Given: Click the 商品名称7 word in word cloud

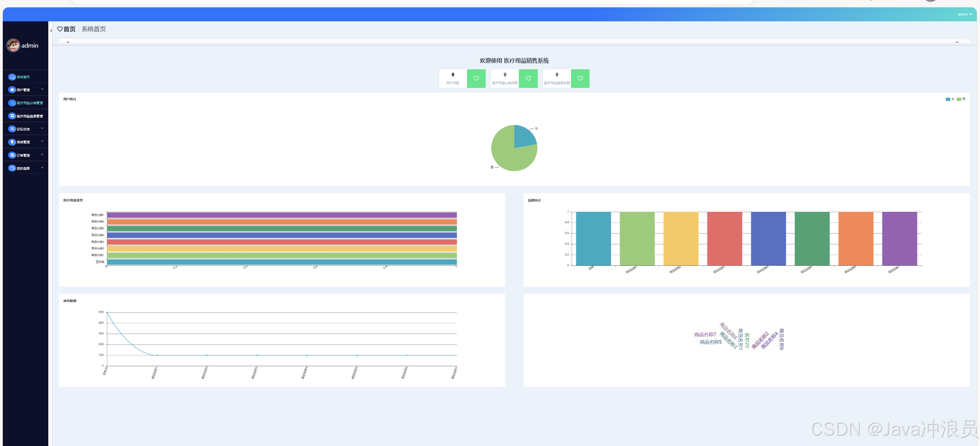Looking at the screenshot, I should click(x=705, y=335).
